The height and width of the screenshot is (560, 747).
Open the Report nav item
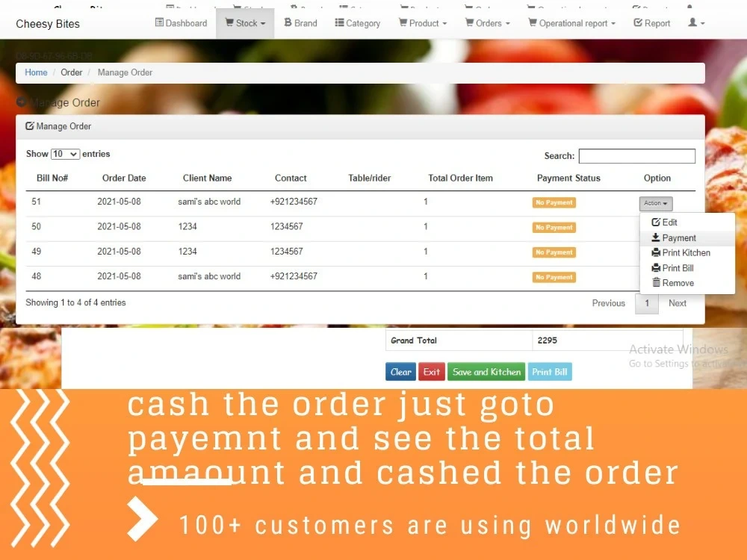point(651,23)
